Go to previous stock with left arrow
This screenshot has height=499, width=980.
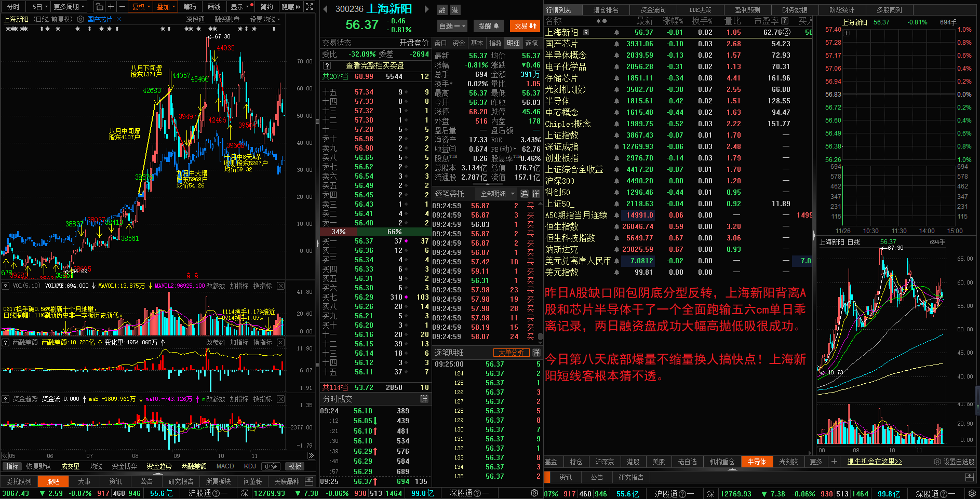[x=326, y=9]
